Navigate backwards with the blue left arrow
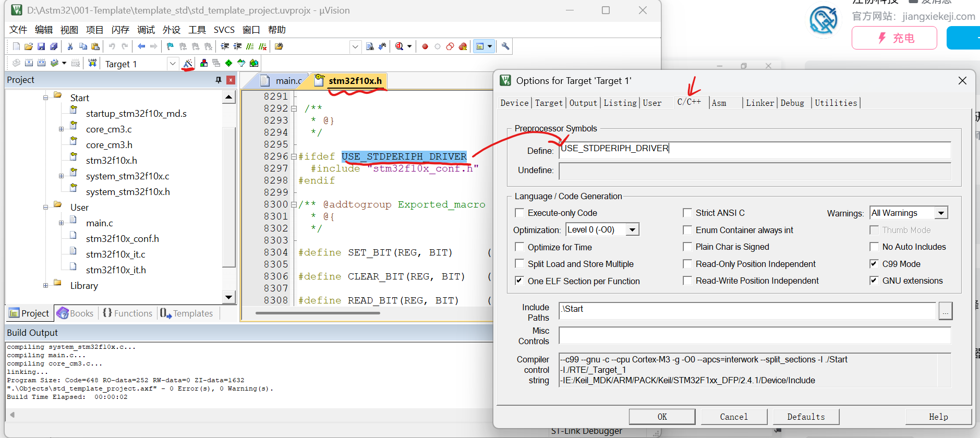 [141, 46]
